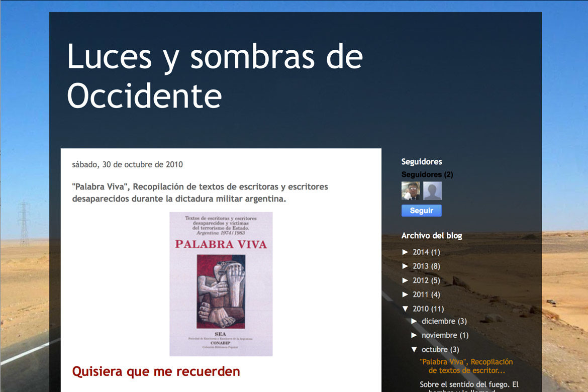Open "Sobre el sentido del fuego" post
The image size is (588, 392).
(469, 385)
